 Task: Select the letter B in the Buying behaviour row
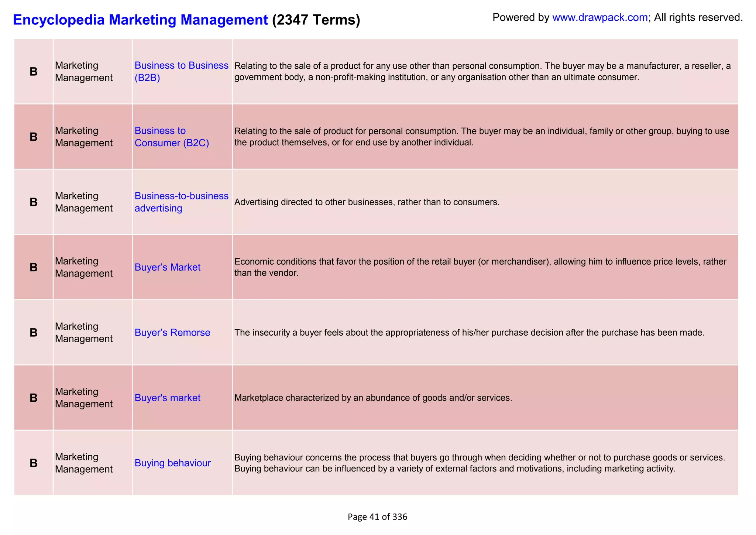coord(34,463)
